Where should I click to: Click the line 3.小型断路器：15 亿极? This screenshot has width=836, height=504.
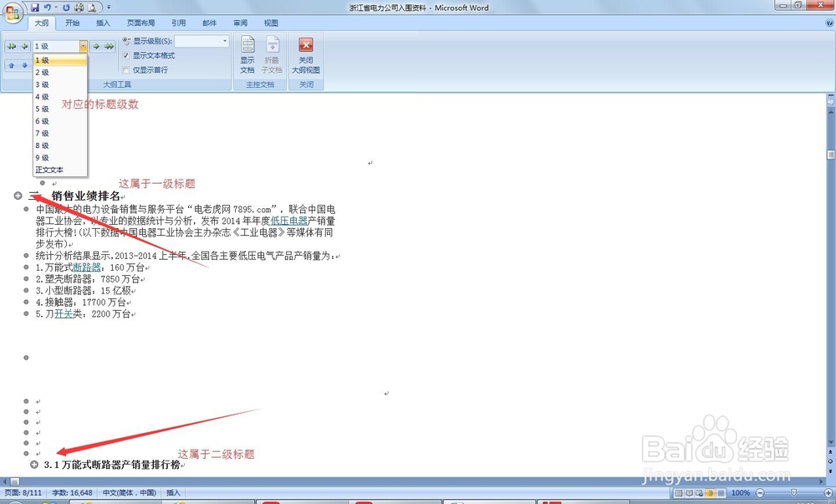[84, 290]
